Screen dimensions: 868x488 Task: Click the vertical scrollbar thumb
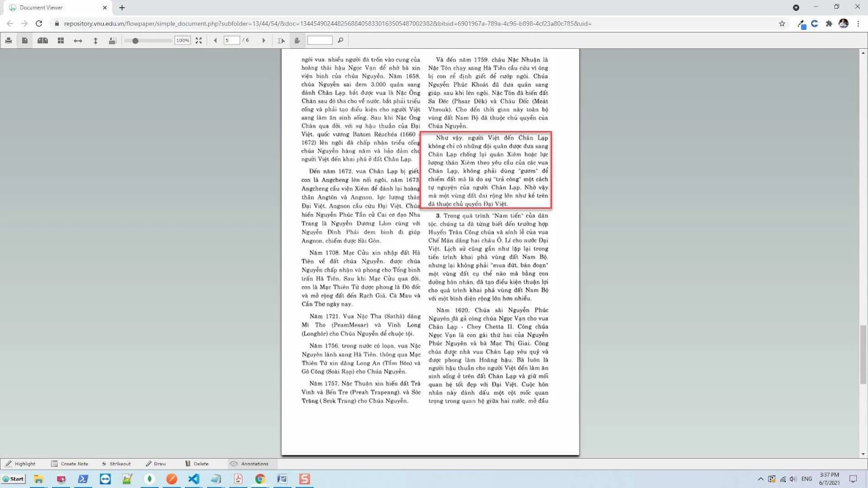tap(863, 355)
